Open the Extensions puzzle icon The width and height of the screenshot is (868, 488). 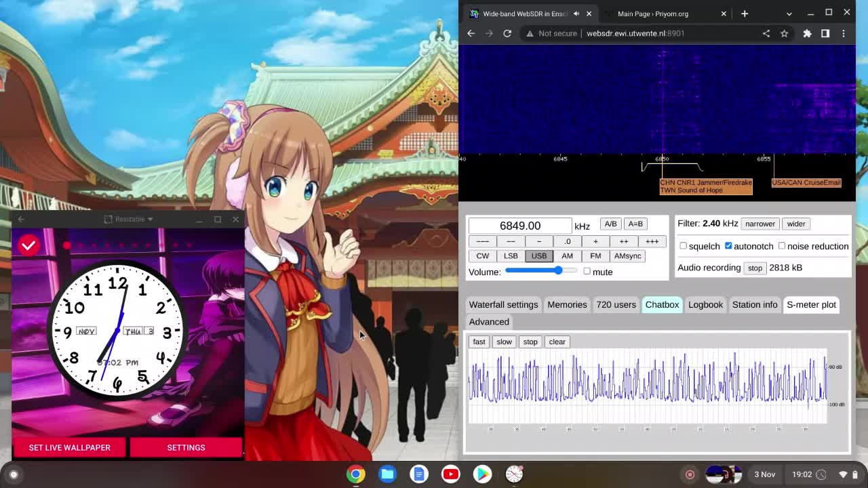[807, 33]
